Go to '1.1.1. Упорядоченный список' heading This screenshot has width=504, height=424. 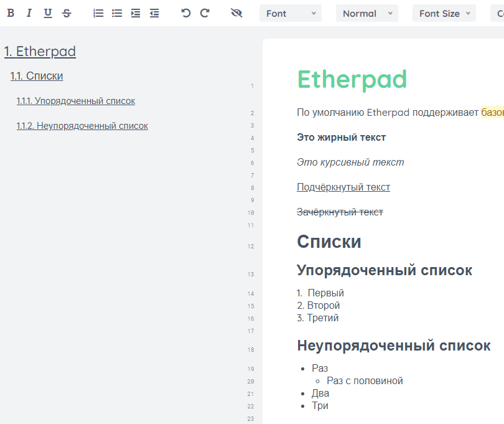(76, 101)
